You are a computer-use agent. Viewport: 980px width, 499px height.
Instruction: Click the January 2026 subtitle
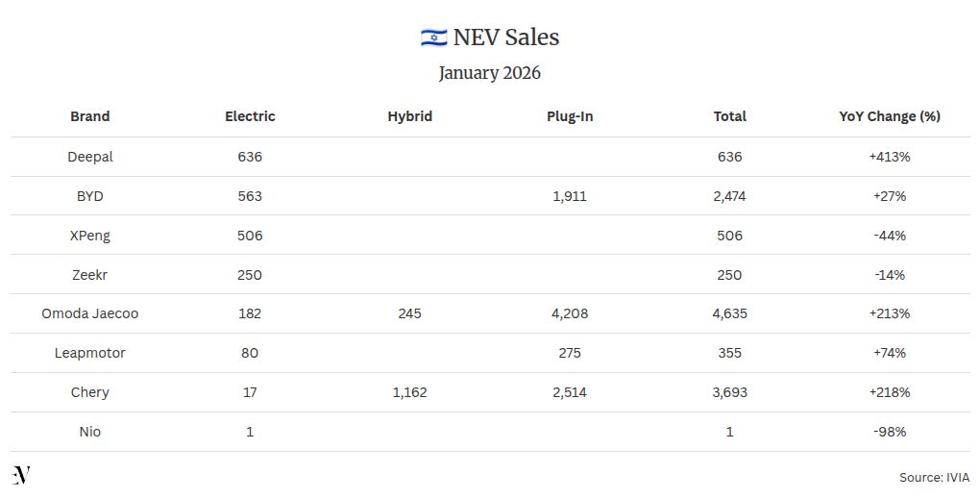(489, 72)
